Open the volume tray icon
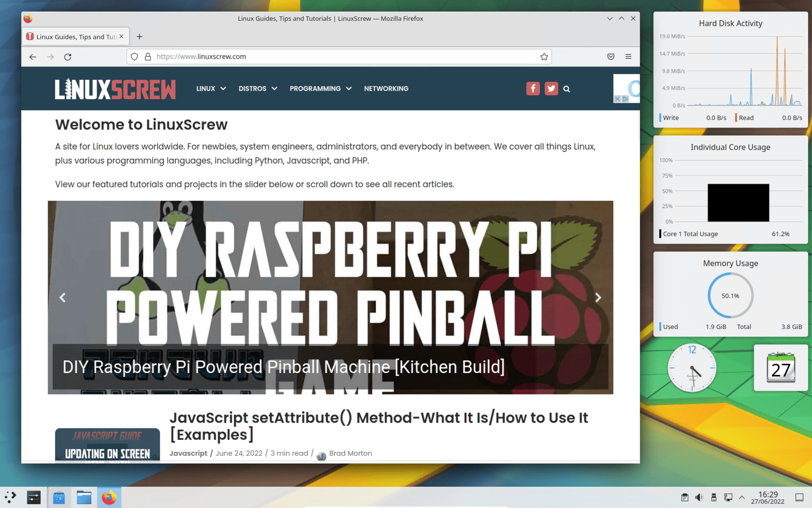 tap(699, 498)
